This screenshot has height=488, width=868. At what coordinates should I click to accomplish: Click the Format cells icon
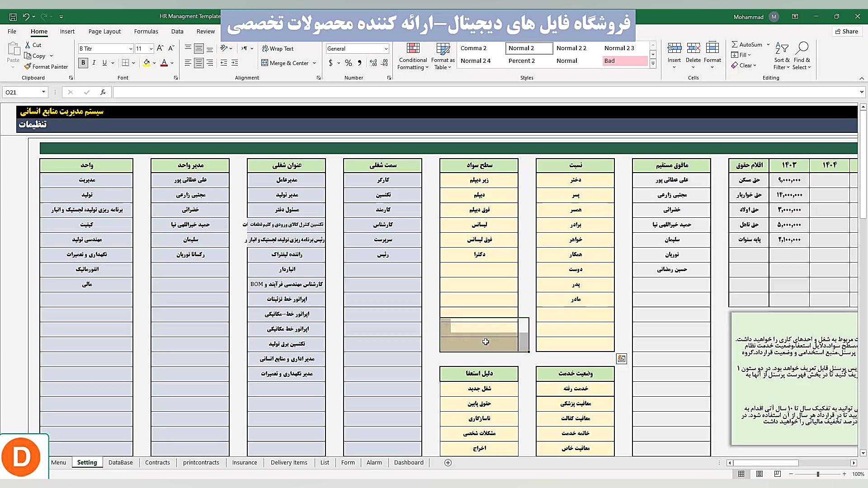[712, 48]
